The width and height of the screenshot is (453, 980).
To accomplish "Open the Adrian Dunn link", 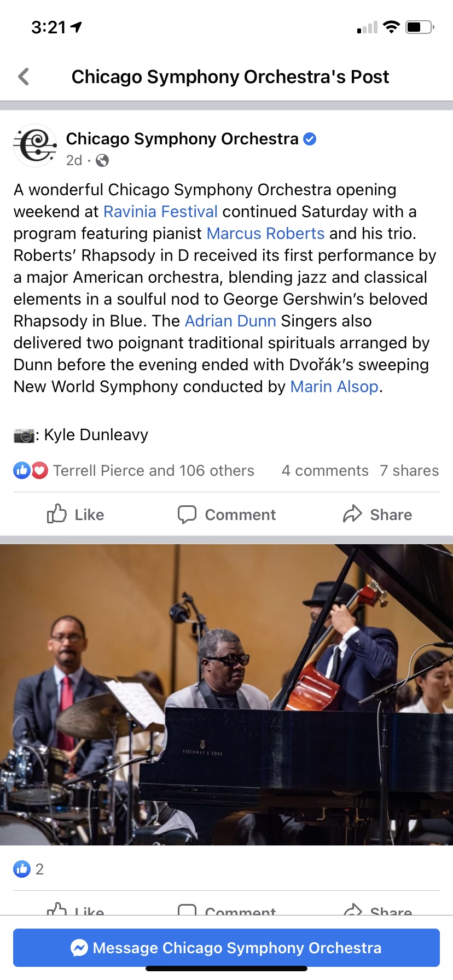I will [x=230, y=321].
